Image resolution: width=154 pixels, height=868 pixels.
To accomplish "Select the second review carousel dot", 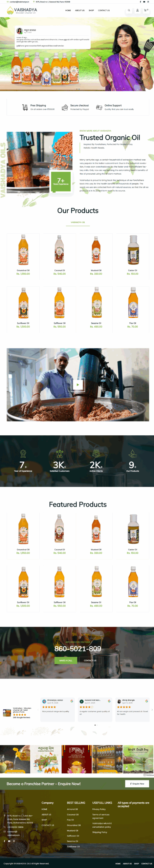I will tap(97, 725).
